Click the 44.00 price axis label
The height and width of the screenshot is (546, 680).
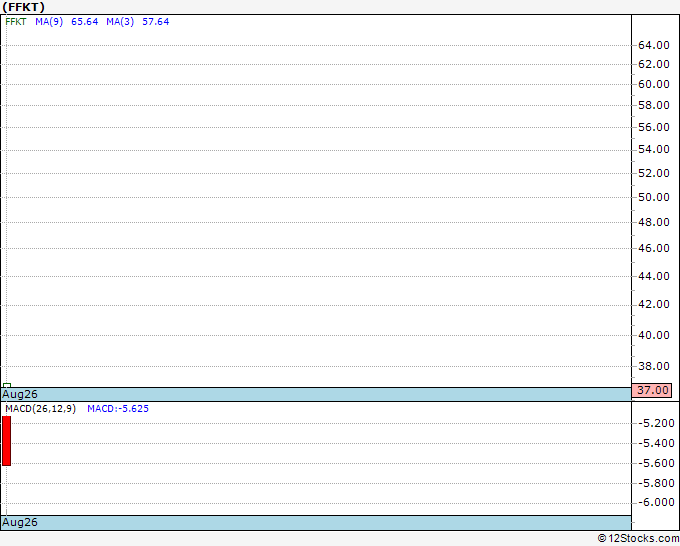coord(654,276)
